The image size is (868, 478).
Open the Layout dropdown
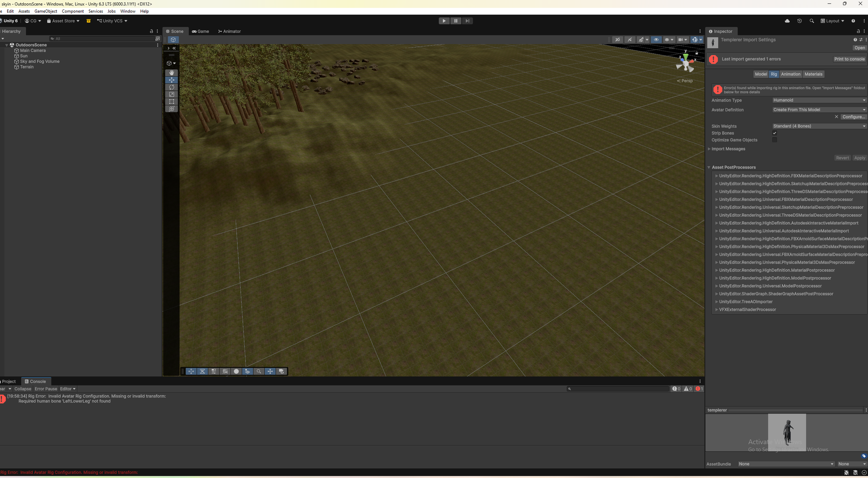[x=832, y=21]
